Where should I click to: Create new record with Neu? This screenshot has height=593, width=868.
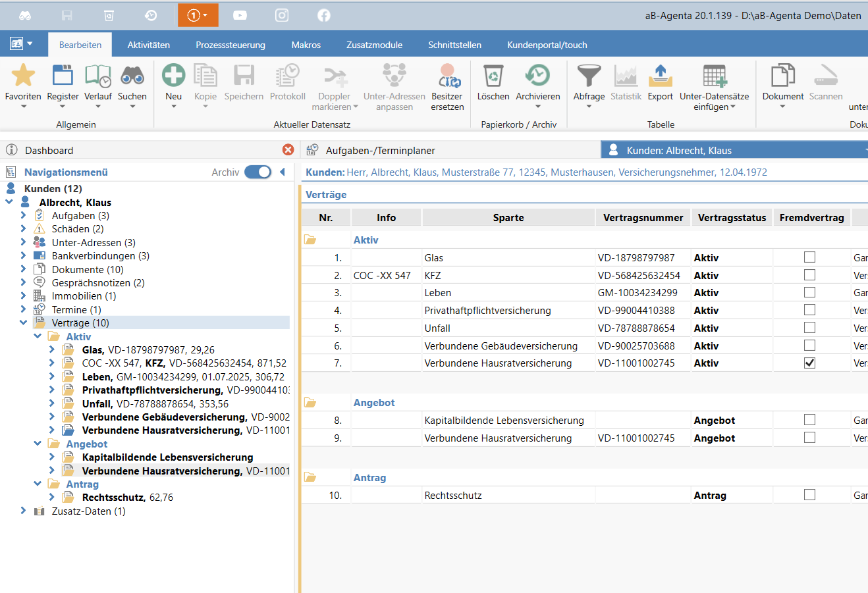174,76
